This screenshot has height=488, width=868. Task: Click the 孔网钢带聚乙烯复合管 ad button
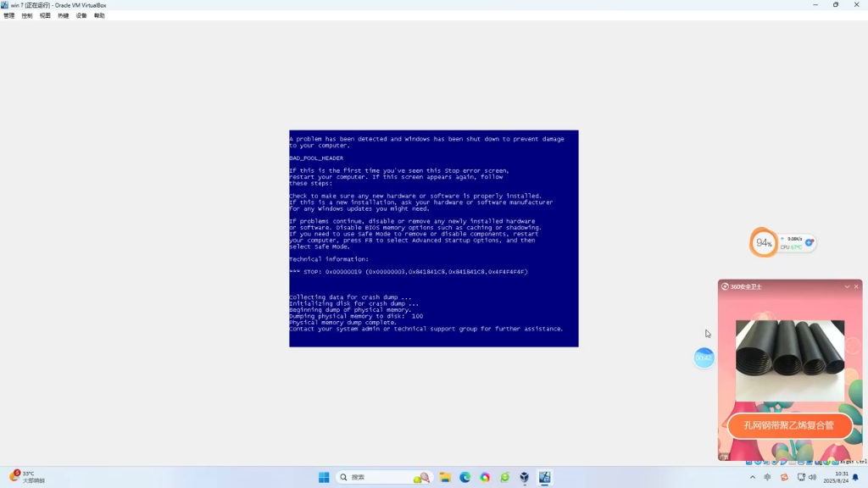click(x=789, y=425)
